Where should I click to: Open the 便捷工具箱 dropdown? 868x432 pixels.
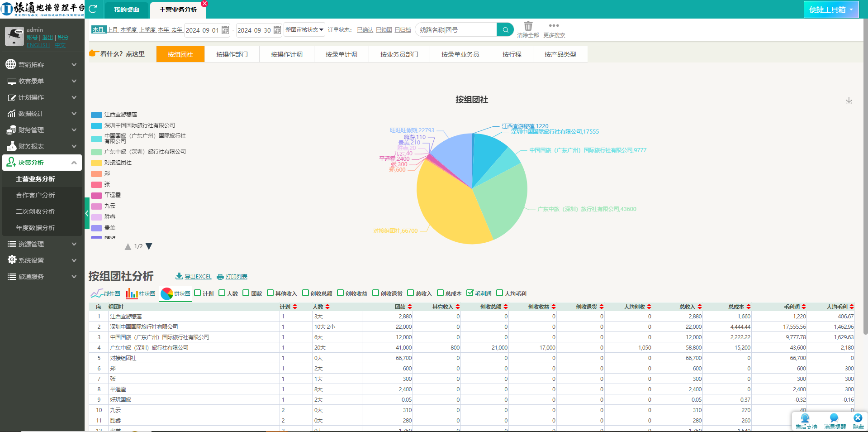[831, 10]
